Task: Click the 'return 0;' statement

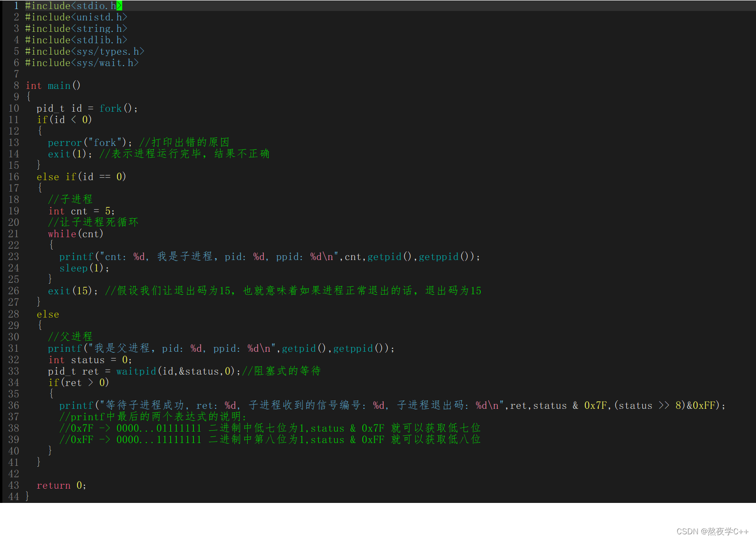Action: [x=61, y=485]
